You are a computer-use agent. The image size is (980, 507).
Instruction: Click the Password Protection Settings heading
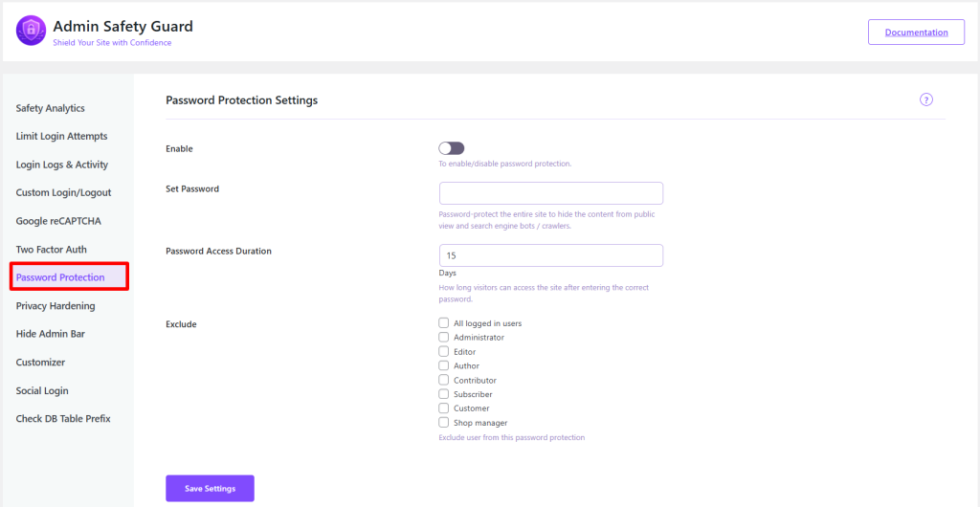(242, 99)
